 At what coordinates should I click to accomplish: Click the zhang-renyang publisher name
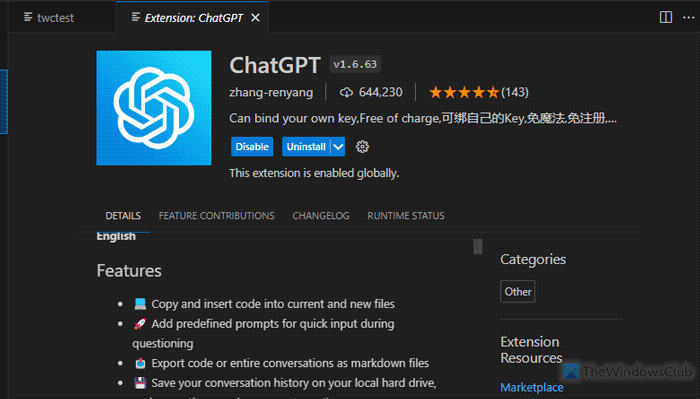coord(271,92)
